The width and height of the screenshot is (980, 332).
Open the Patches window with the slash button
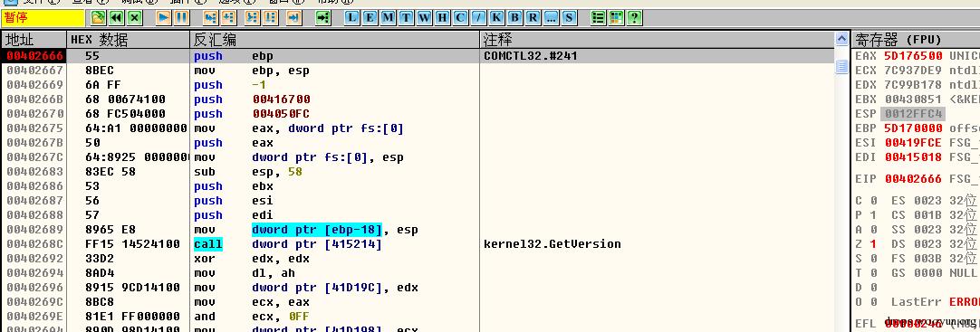click(x=478, y=17)
